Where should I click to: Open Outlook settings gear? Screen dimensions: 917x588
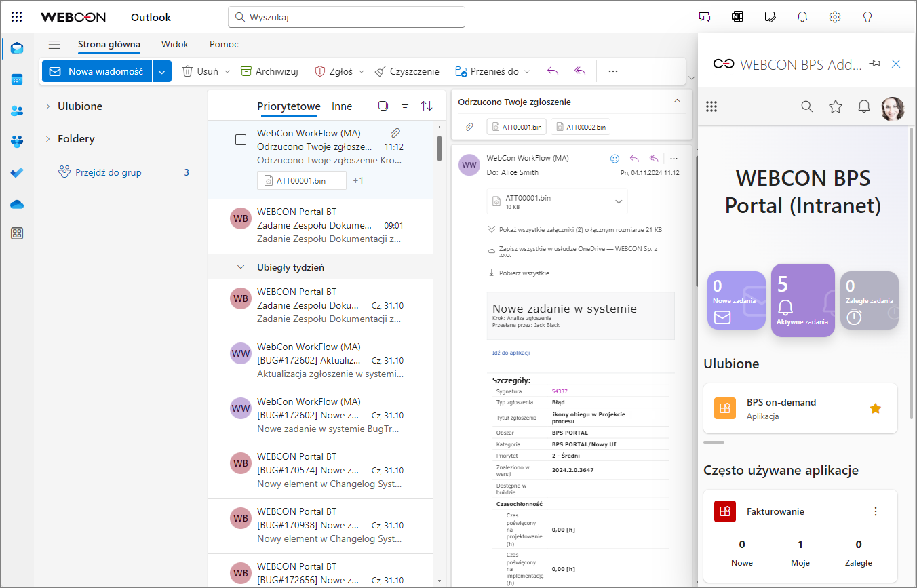(x=835, y=17)
